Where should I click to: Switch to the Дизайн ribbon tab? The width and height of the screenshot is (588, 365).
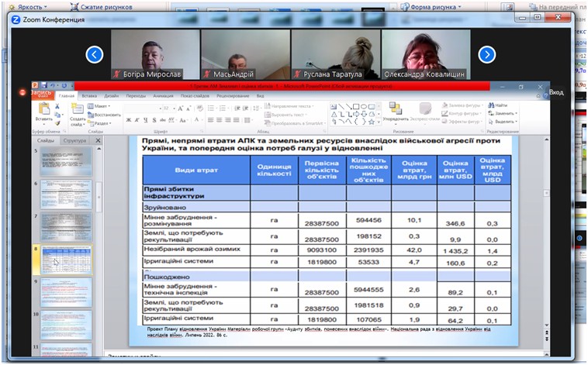coord(112,96)
